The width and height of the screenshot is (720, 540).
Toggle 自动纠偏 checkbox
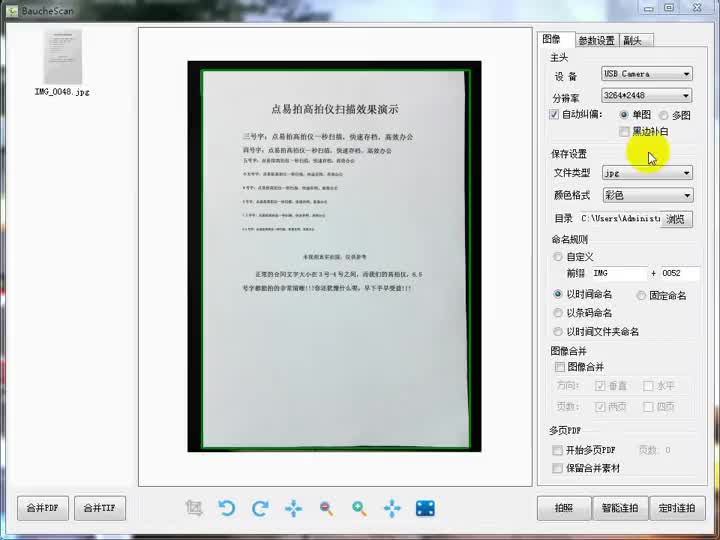(554, 114)
